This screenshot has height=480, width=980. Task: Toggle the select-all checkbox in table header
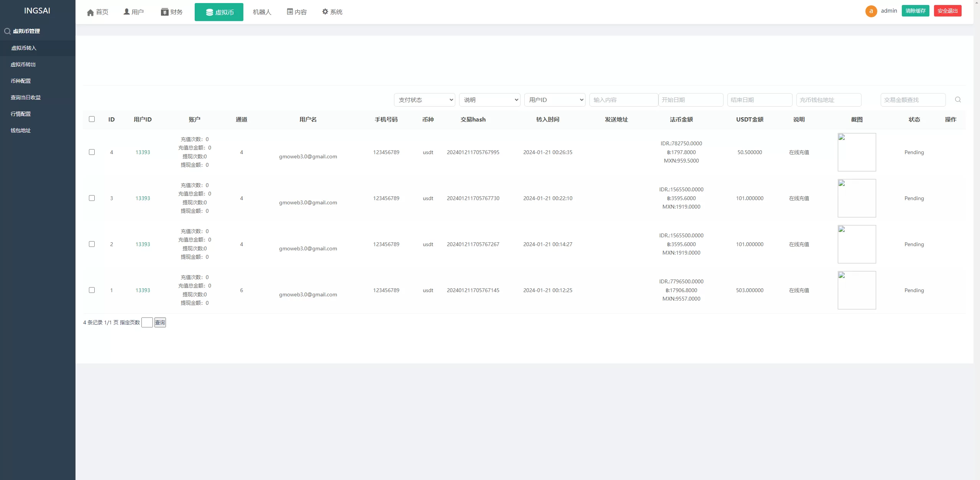tap(92, 119)
